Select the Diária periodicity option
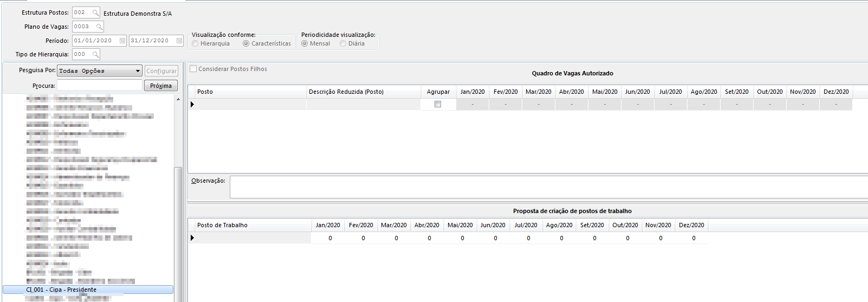This screenshot has width=868, height=302. click(x=343, y=43)
